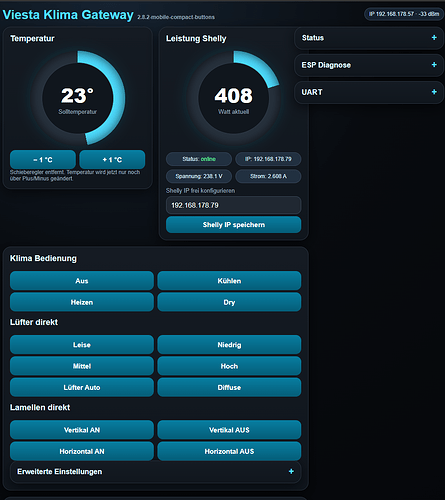Expand ESP Diagnose with its plus icon
Image resolution: width=445 pixels, height=500 pixels.
click(434, 65)
